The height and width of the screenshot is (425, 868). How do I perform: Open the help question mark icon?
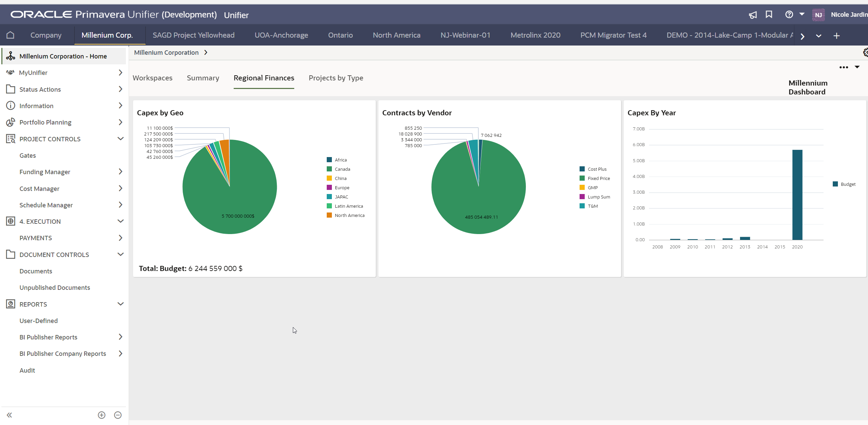coord(789,14)
